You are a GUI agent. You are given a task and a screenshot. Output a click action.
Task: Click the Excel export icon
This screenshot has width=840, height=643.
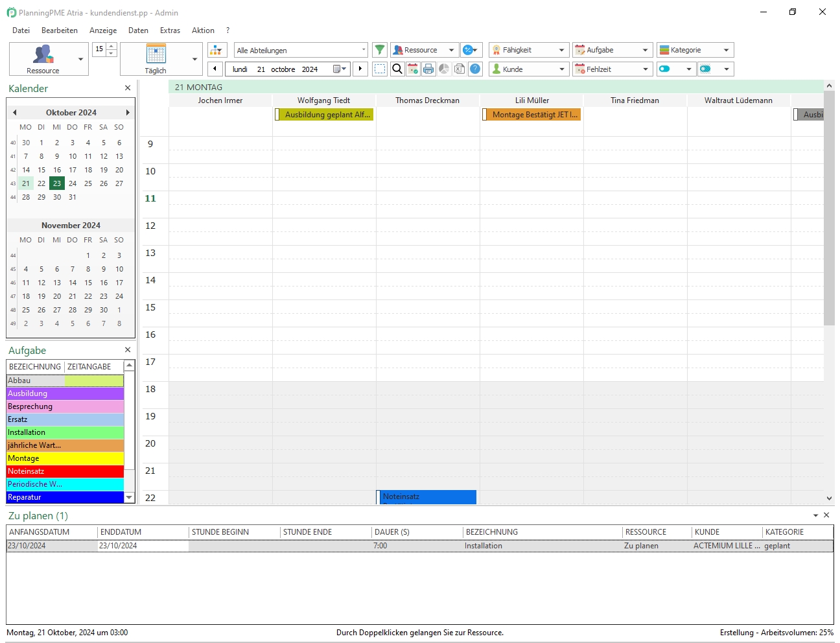click(460, 69)
